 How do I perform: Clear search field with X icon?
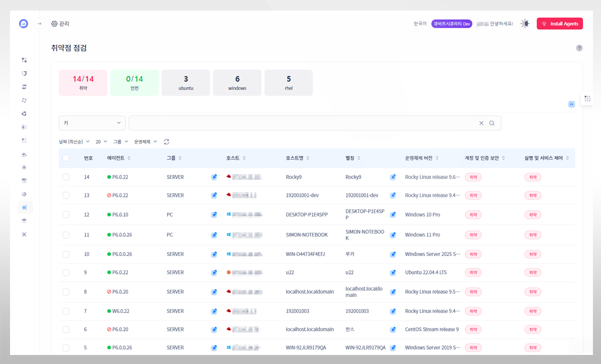point(481,123)
